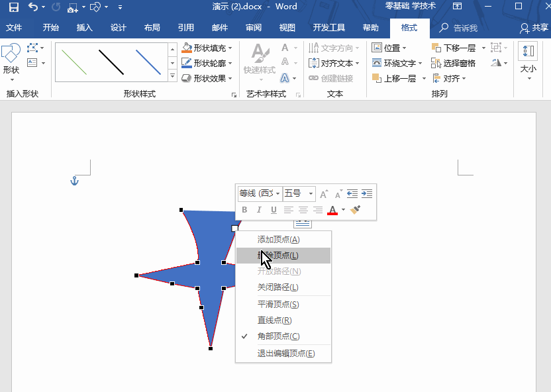This screenshot has width=551, height=392.
Task: Click the Send Backward icon
Action: pos(436,48)
